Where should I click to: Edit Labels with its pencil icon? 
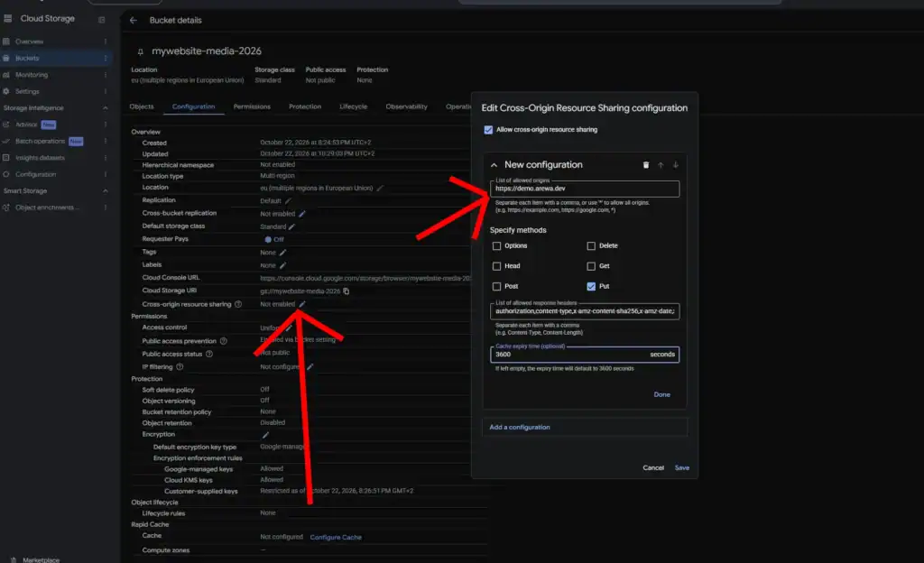(282, 265)
